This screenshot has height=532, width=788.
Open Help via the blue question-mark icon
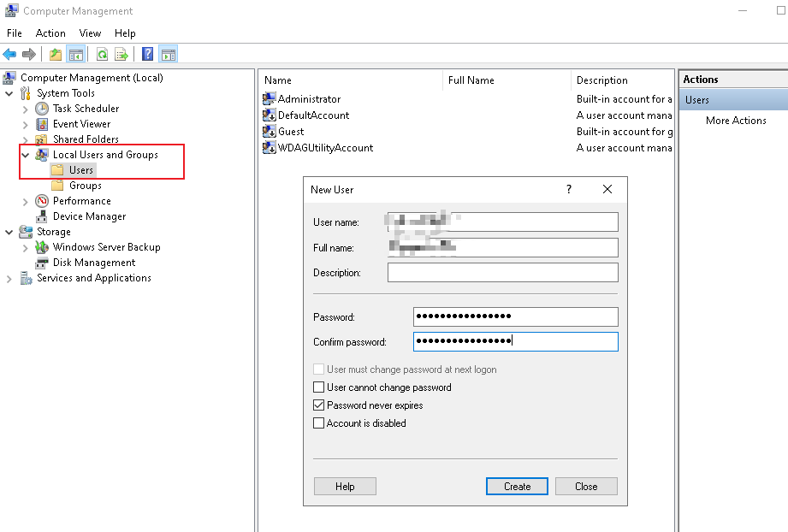pyautogui.click(x=147, y=55)
